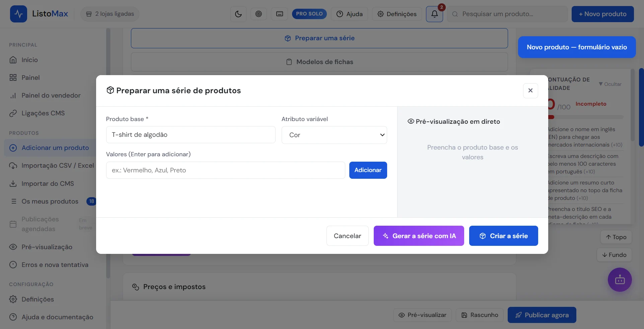Select Adicionar um produto in sidebar

50,148
